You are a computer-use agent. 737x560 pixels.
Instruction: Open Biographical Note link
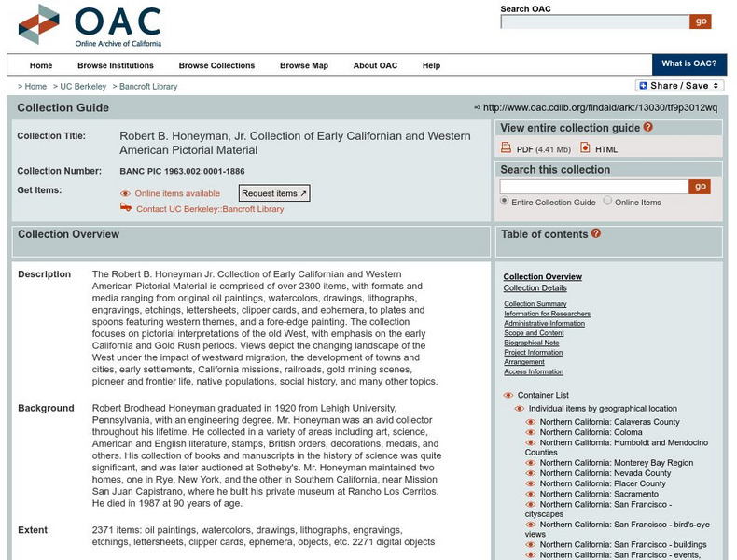pos(531,343)
